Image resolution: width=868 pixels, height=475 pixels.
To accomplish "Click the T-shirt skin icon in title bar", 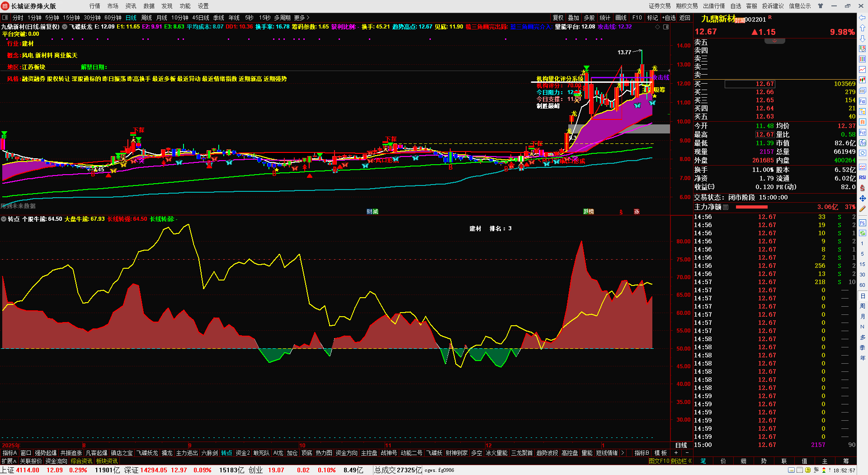I will 821,6.
